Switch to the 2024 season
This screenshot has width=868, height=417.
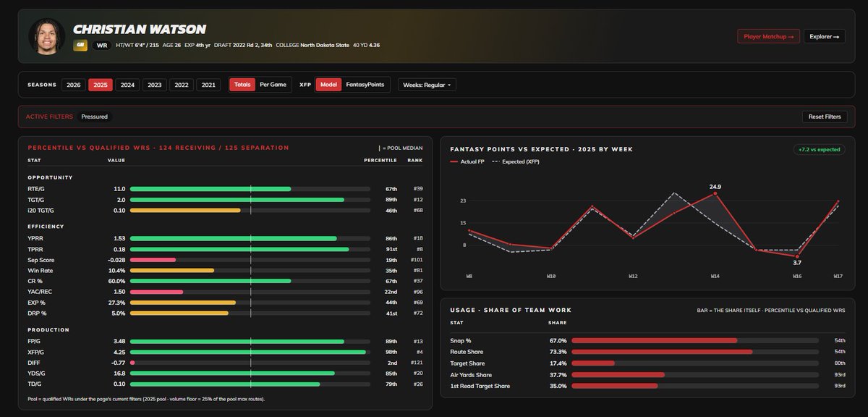(127, 85)
